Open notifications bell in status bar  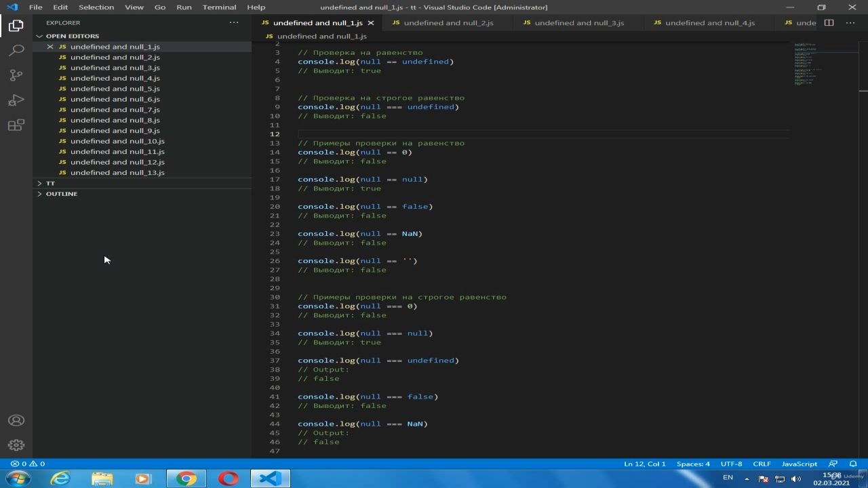[853, 464]
